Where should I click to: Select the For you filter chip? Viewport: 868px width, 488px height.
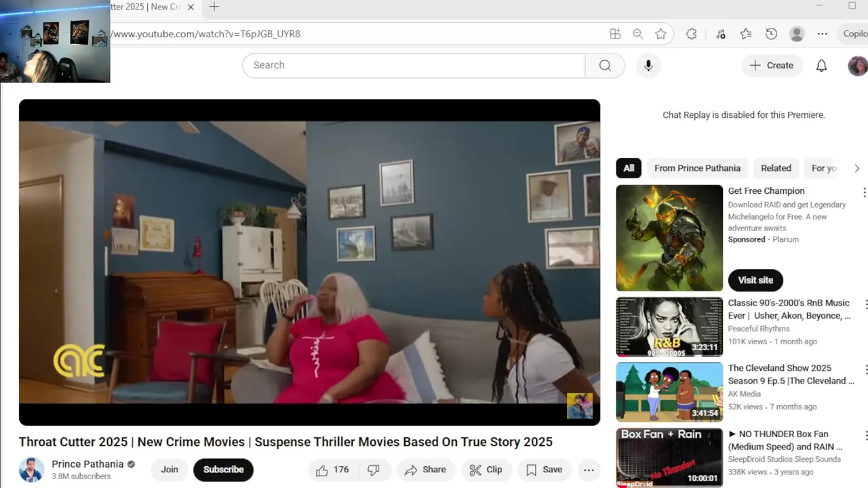tap(824, 168)
